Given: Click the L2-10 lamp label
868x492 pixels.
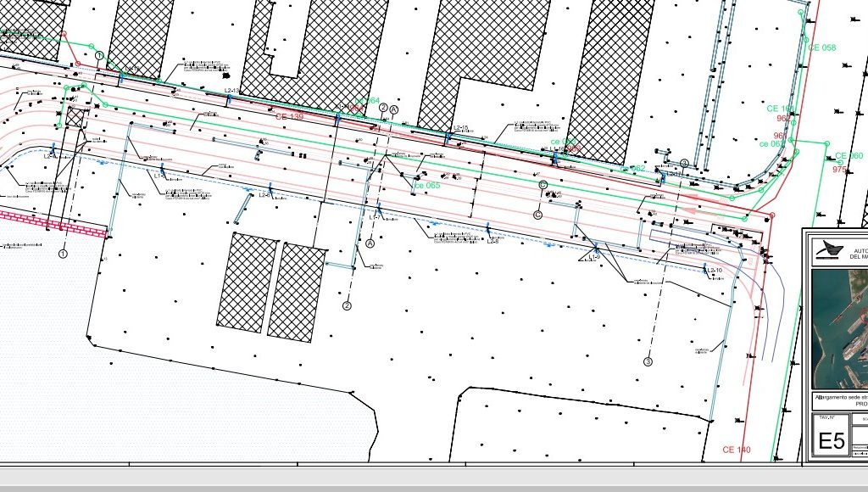Looking at the screenshot, I should pos(714,271).
